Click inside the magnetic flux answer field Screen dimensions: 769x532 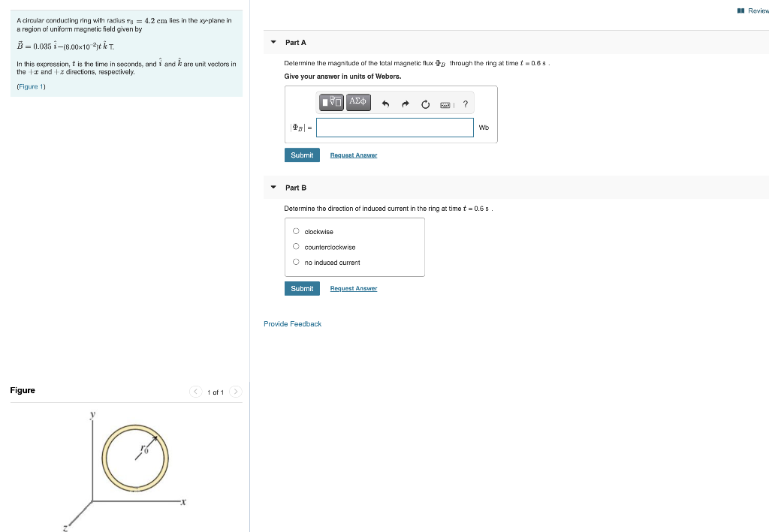pyautogui.click(x=394, y=128)
